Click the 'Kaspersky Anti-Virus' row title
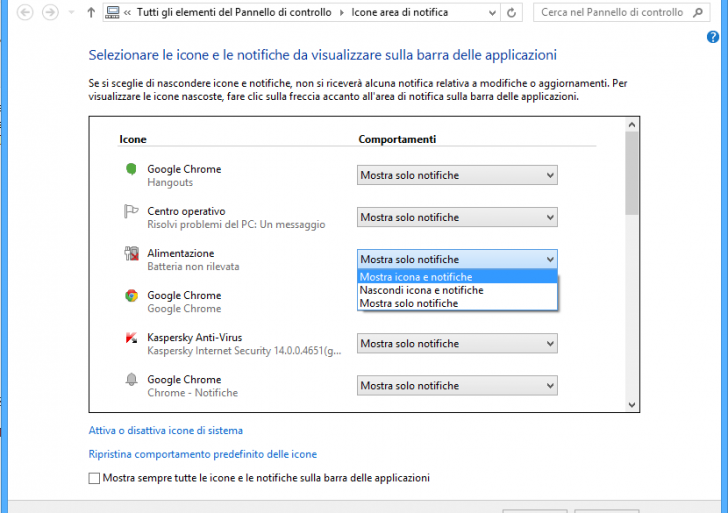This screenshot has width=728, height=513. tap(195, 338)
